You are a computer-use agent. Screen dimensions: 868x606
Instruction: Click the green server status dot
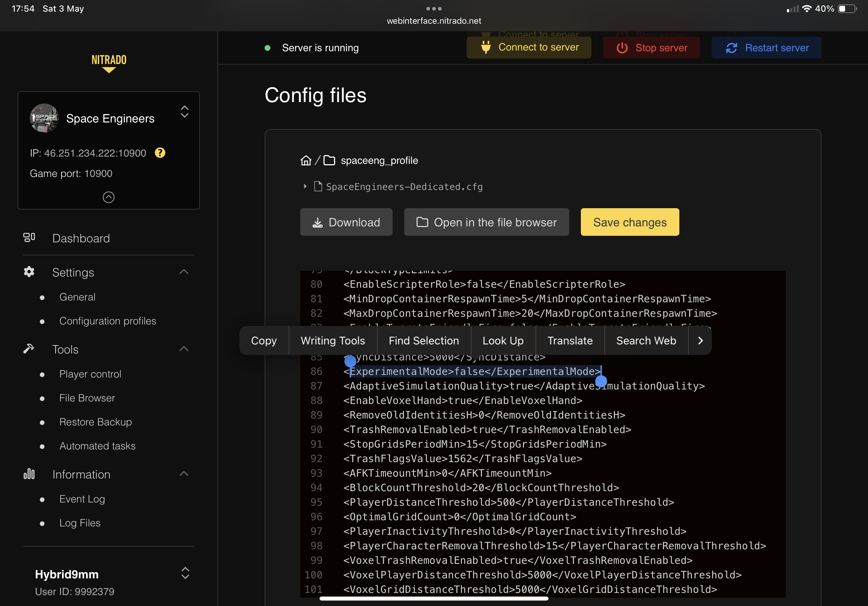pyautogui.click(x=267, y=48)
